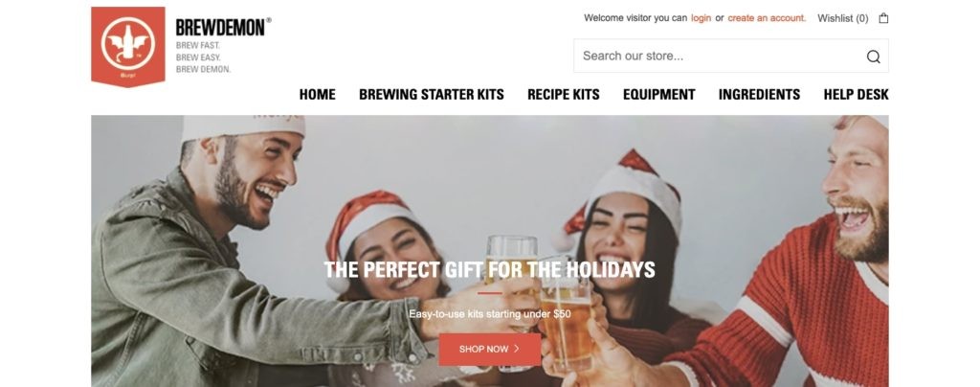The image size is (980, 387).
Task: Open the create an account link
Action: [767, 18]
